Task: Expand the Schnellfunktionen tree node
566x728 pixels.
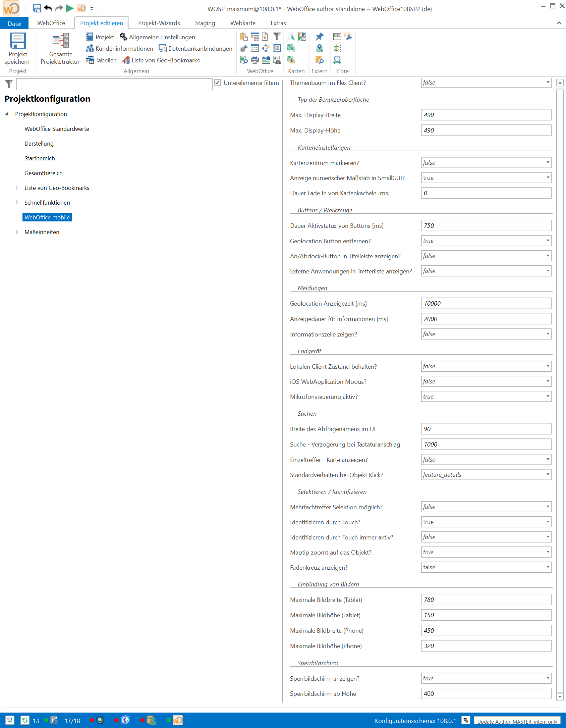Action: (x=17, y=202)
